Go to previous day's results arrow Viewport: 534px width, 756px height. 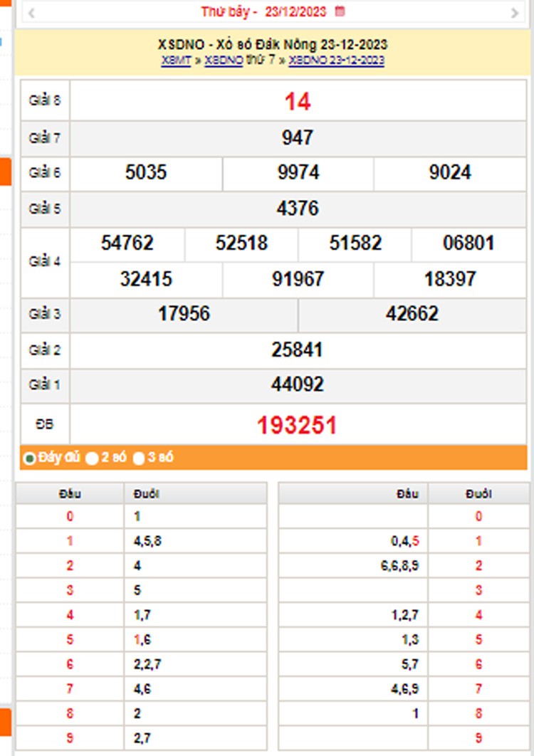pos(31,12)
